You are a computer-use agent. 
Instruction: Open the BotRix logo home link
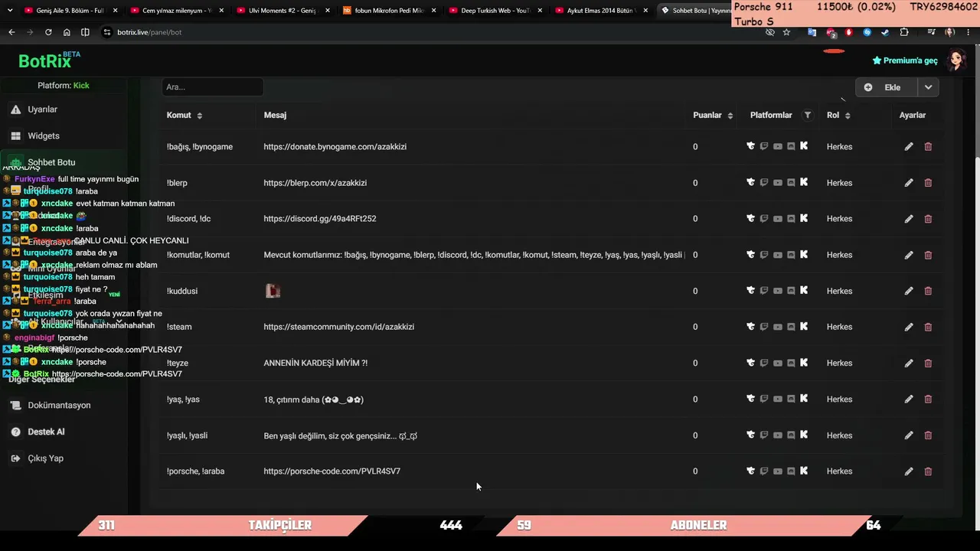click(48, 60)
